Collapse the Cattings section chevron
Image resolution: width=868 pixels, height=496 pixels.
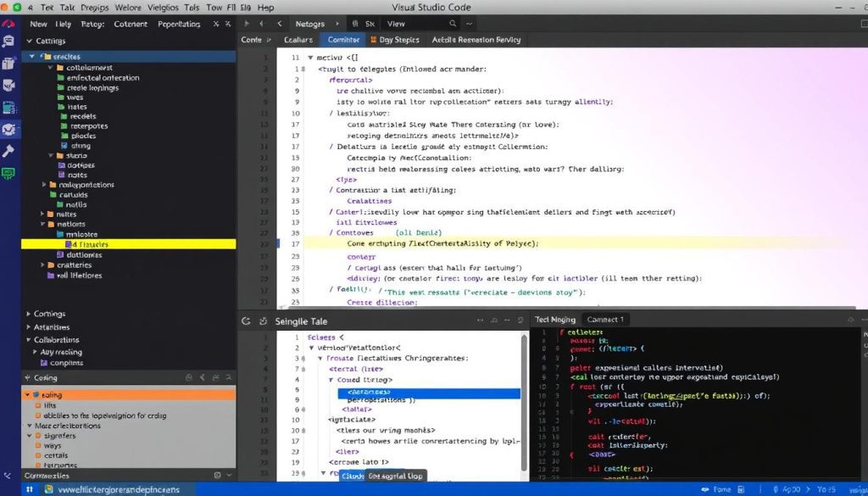tap(30, 41)
